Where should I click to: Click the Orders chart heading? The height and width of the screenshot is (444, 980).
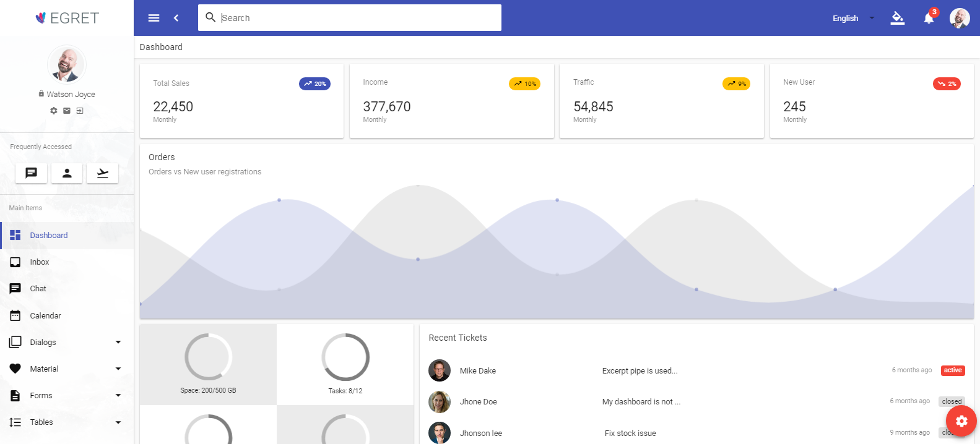[x=162, y=157]
